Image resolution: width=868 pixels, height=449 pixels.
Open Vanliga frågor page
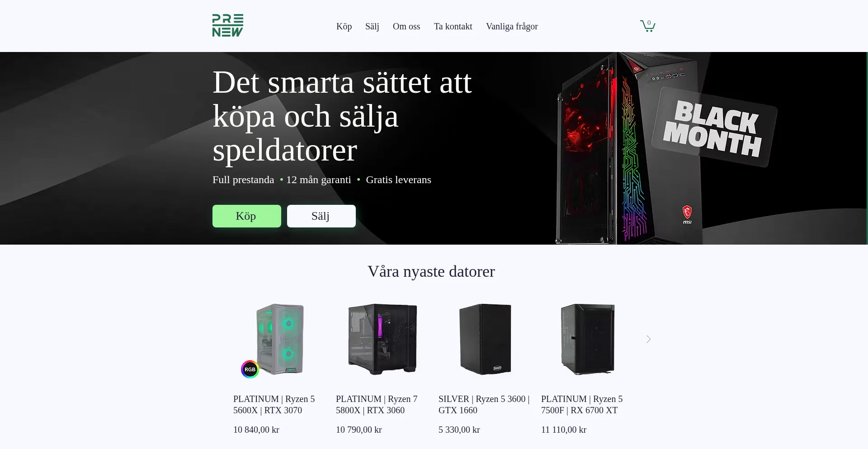(512, 26)
